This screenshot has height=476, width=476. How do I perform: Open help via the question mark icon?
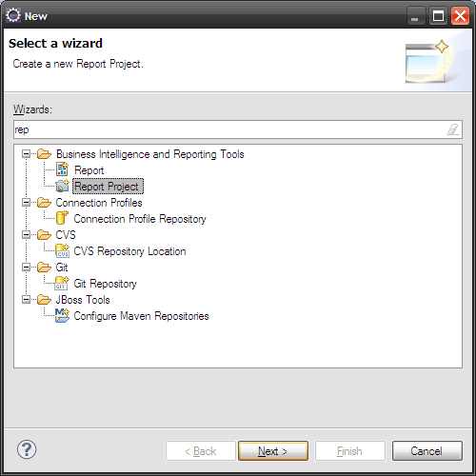tap(27, 449)
